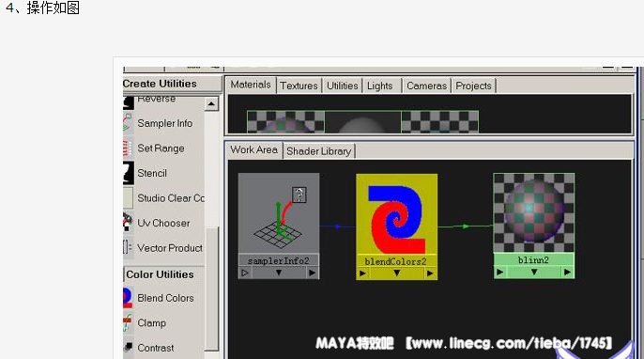The width and height of the screenshot is (644, 359).
Task: Click the Set Range utility icon
Action: point(128,148)
